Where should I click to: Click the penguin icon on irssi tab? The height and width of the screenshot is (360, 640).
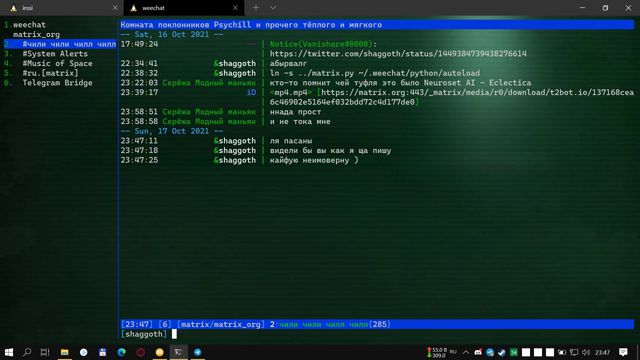[x=13, y=8]
